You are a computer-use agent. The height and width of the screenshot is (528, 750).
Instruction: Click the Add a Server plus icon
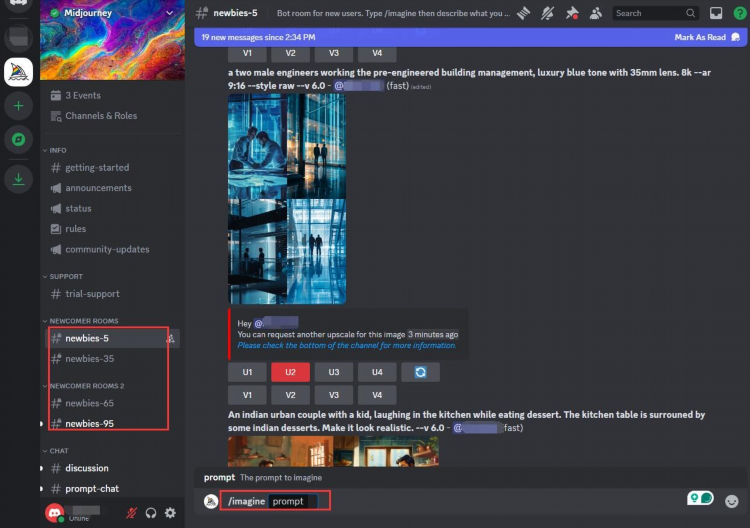click(19, 106)
